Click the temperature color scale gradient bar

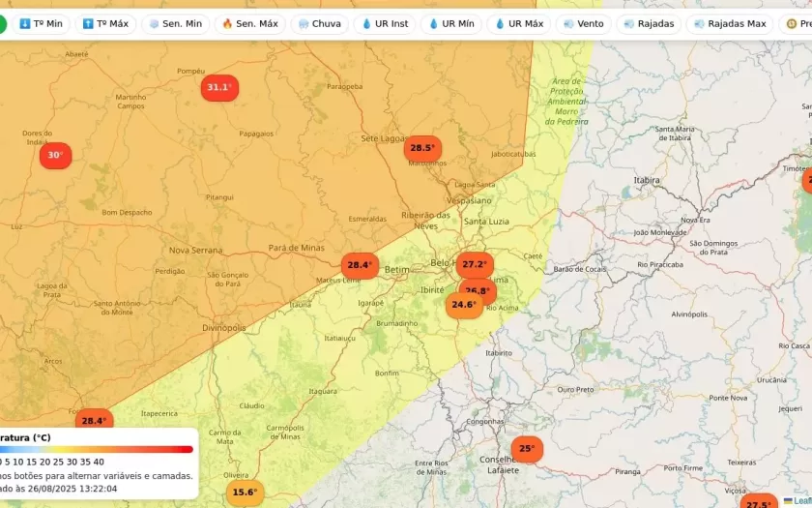[x=97, y=449]
